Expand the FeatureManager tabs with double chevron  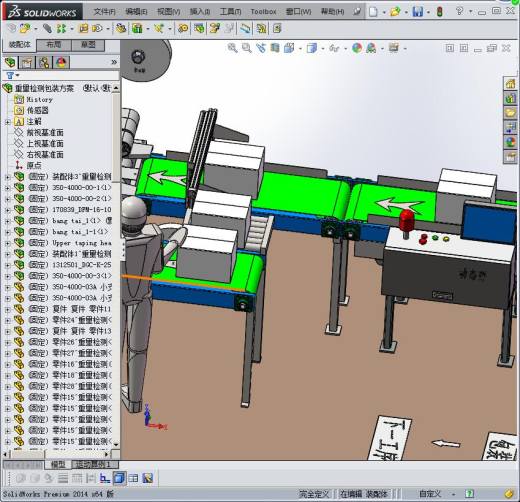click(x=114, y=62)
